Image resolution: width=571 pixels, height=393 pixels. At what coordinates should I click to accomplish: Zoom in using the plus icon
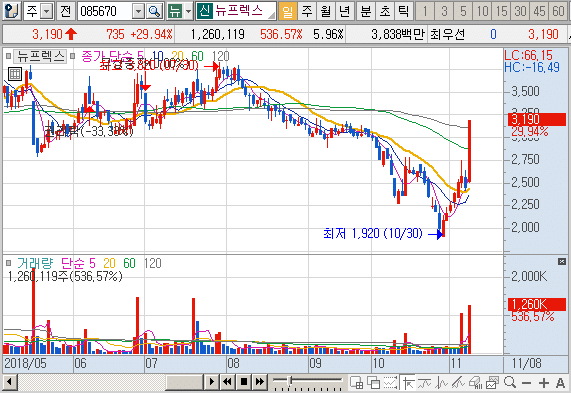click(544, 383)
